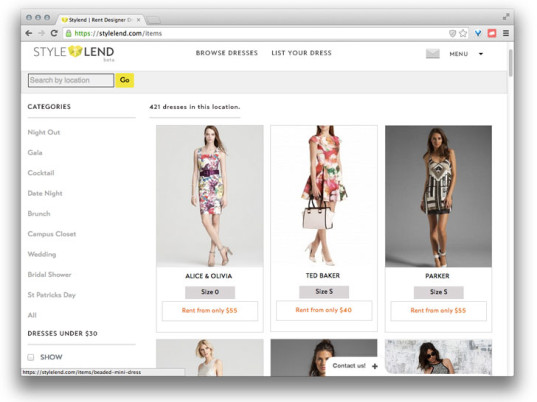
Task: Toggle fullscreen with the corner arrows icon
Action: click(x=506, y=16)
